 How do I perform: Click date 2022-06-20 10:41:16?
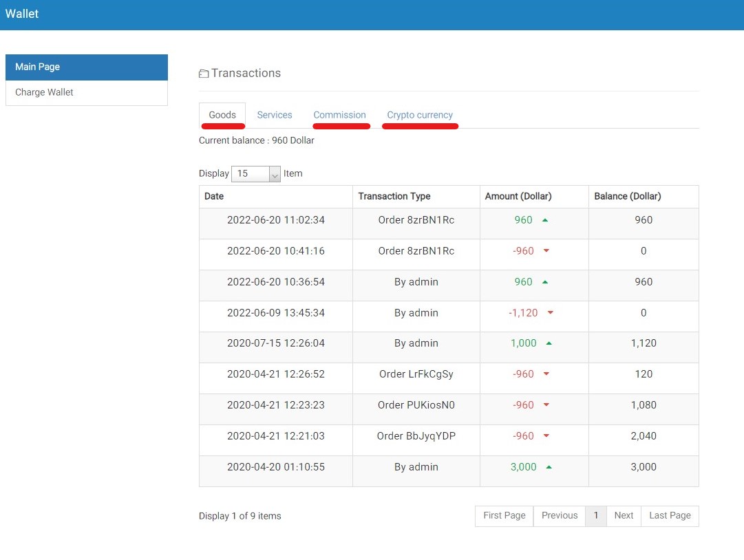click(276, 251)
